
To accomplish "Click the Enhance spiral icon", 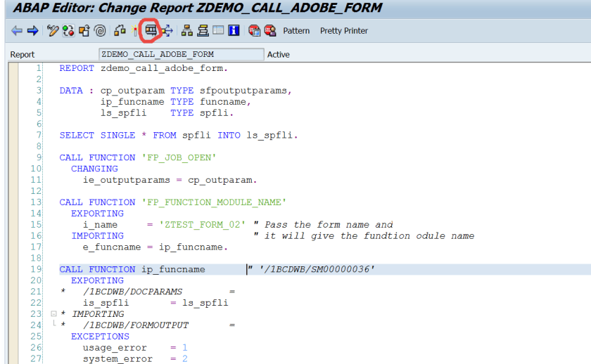I will pos(100,31).
